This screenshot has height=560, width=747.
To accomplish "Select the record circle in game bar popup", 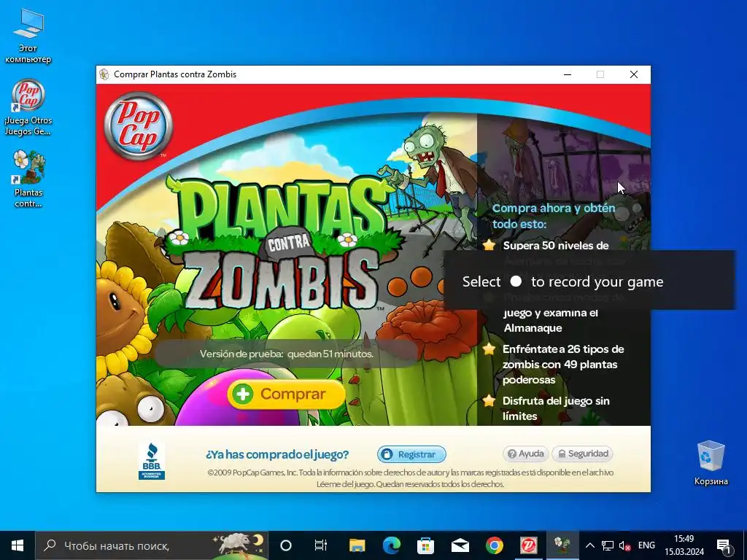I will [x=516, y=281].
